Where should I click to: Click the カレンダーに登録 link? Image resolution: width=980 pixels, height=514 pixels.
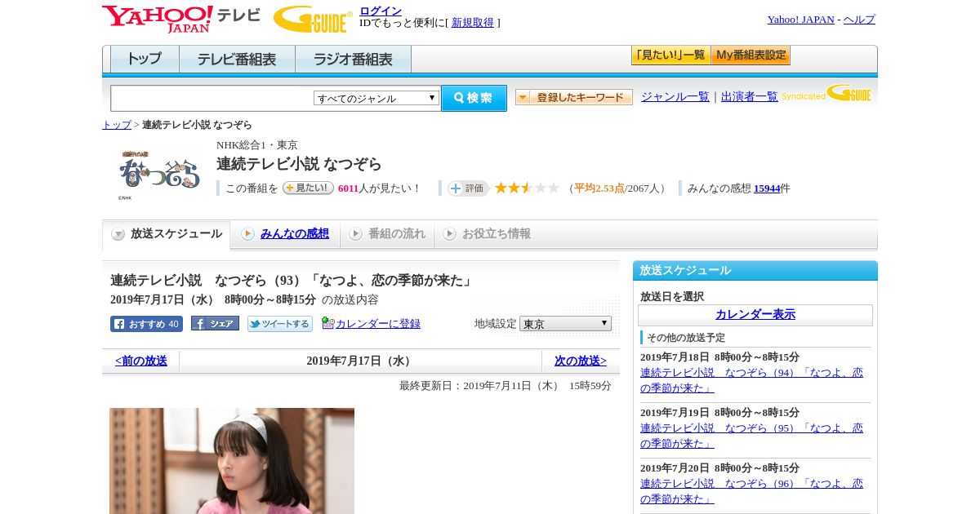[378, 324]
